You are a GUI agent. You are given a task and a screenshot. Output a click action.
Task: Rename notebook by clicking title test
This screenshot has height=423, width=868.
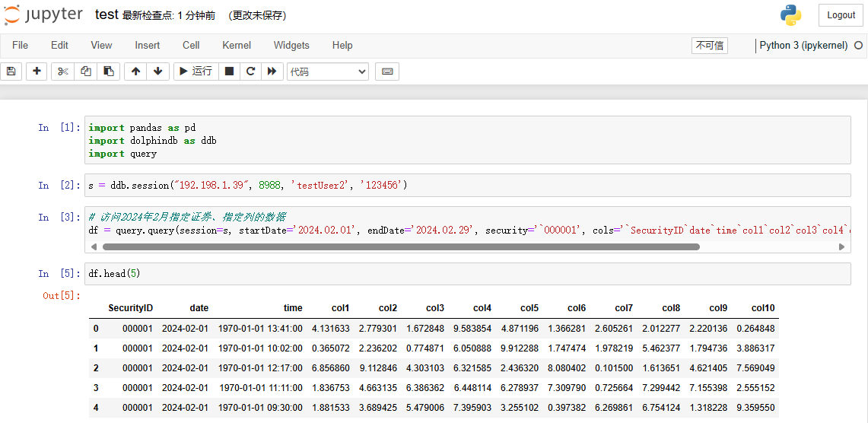(107, 15)
